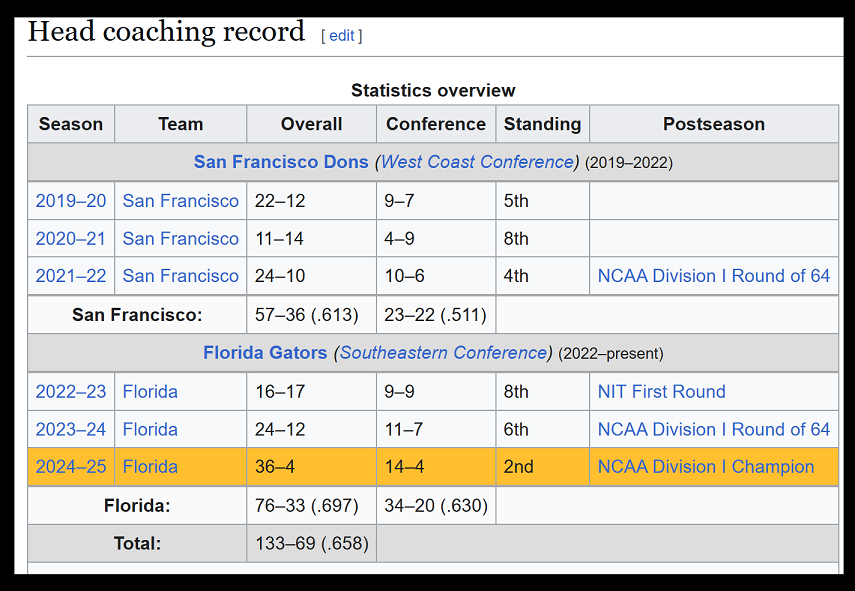Open the Florida Gators header link

click(x=265, y=353)
